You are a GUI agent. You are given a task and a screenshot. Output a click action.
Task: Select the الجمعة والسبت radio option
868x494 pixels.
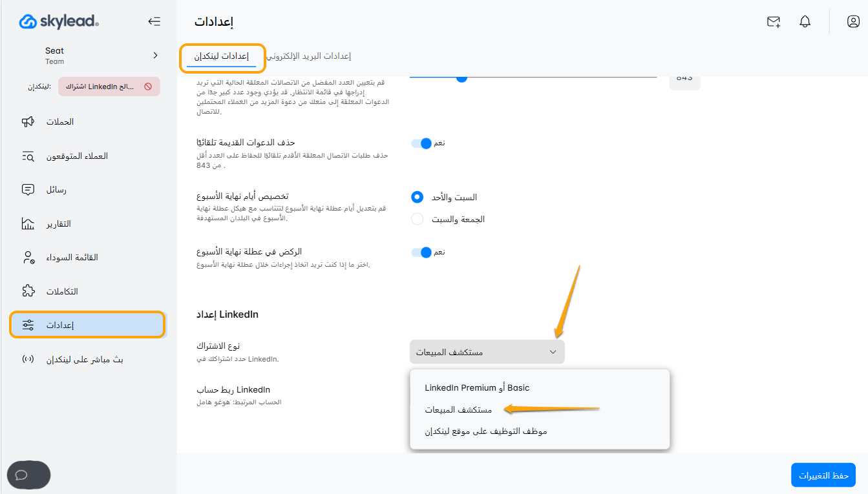(x=418, y=219)
